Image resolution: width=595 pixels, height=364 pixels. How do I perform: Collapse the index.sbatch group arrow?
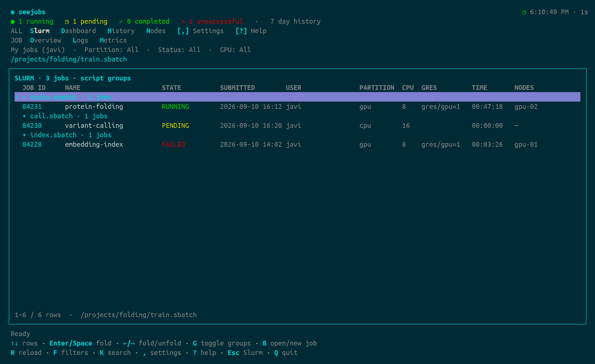click(x=24, y=135)
